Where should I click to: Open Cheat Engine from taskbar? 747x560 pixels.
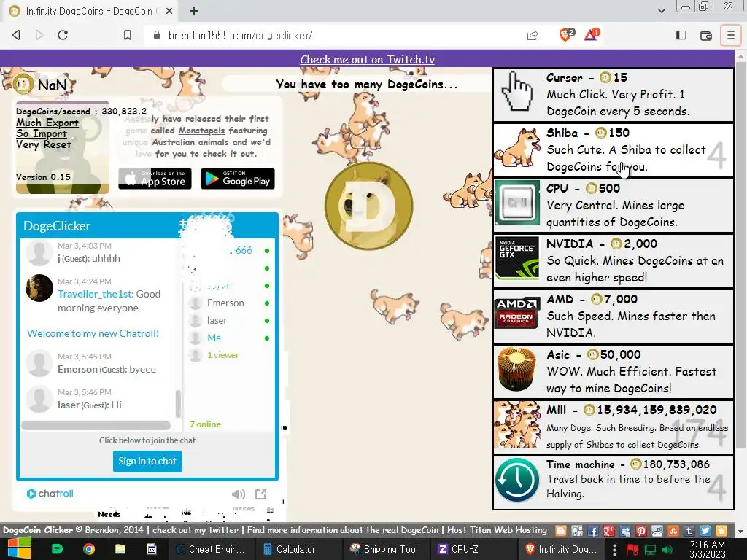click(209, 549)
